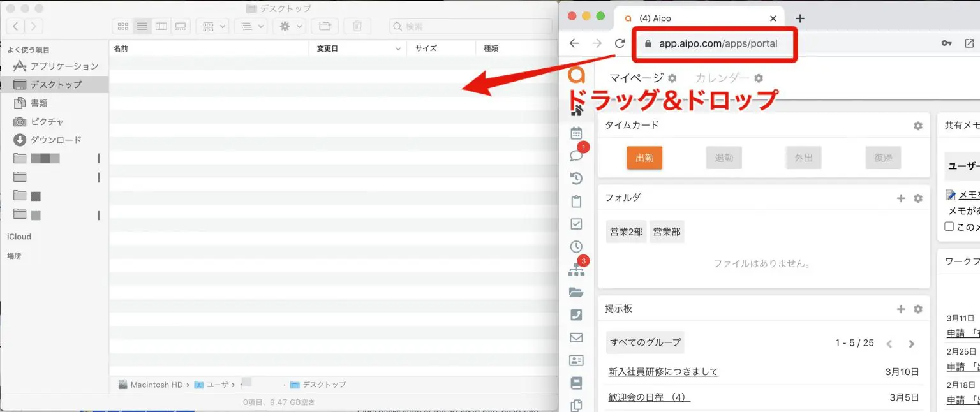Select アプリケーション in Finder sidebar
980x412 pixels.
tap(56, 66)
